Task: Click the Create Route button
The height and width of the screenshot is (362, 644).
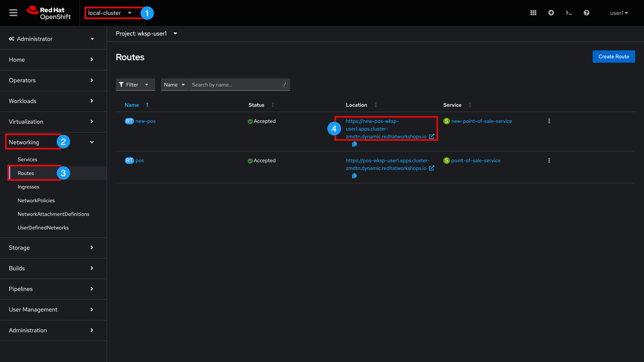Action: point(613,57)
